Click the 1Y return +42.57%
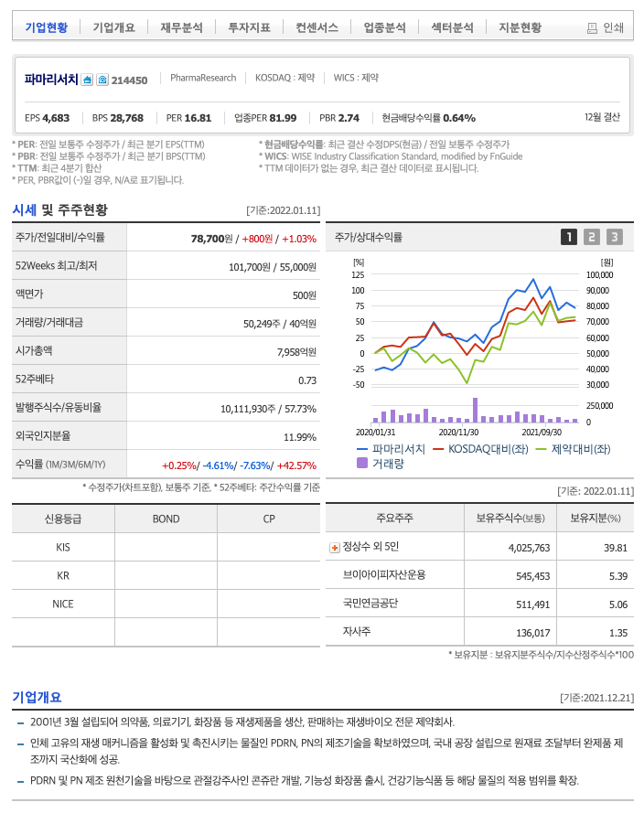Image resolution: width=644 pixels, height=813 pixels. pyautogui.click(x=296, y=465)
